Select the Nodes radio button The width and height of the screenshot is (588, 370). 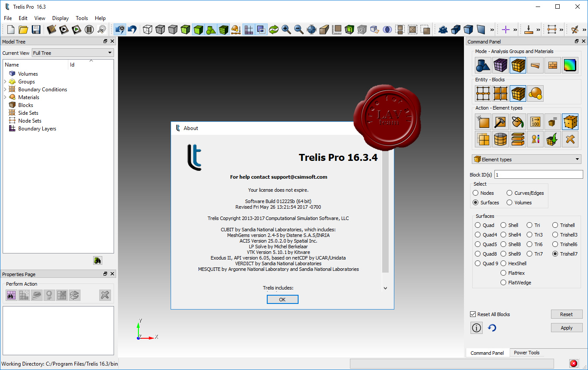tap(476, 193)
